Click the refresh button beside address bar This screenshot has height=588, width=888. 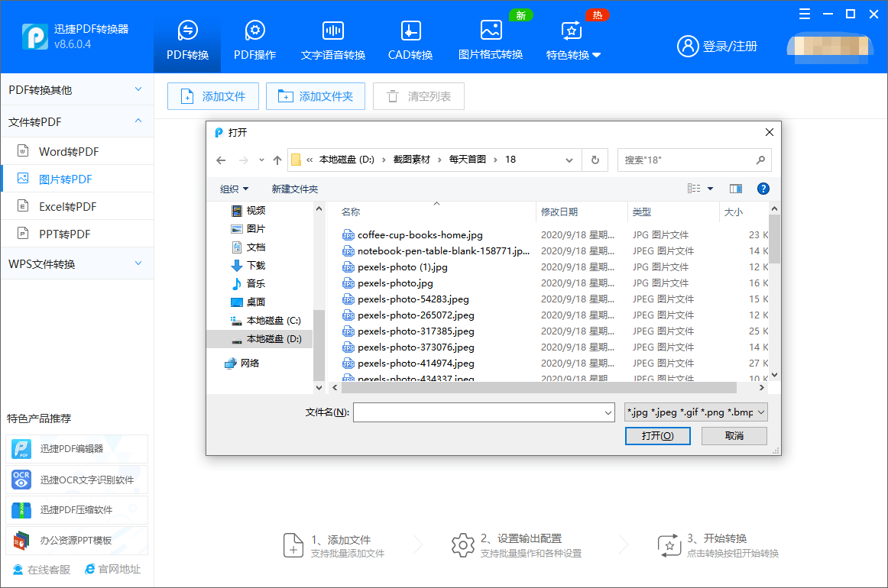click(595, 160)
